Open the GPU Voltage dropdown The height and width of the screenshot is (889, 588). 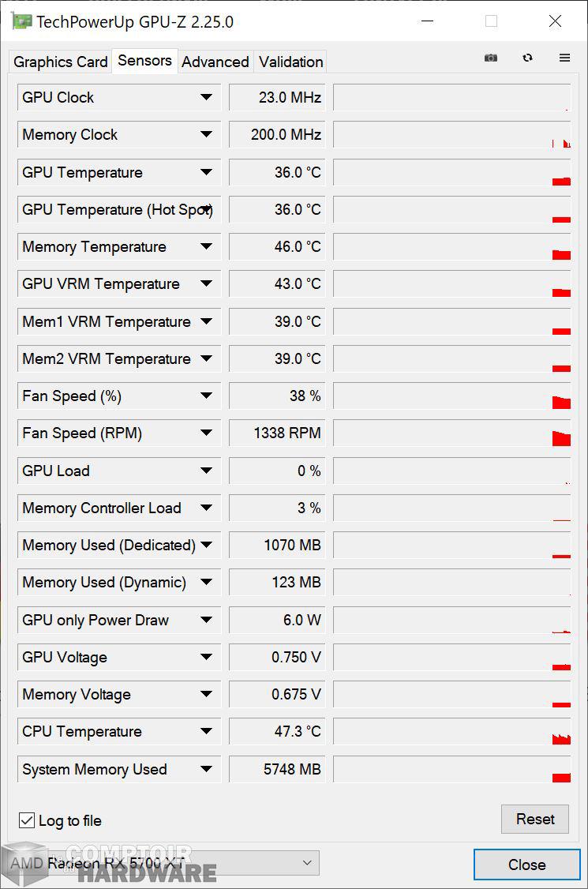click(x=207, y=657)
